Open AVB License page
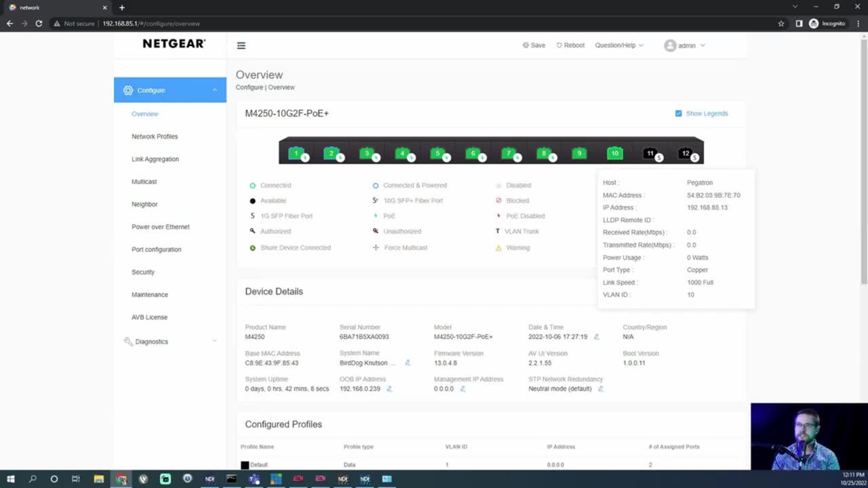The height and width of the screenshot is (488, 868). point(149,317)
